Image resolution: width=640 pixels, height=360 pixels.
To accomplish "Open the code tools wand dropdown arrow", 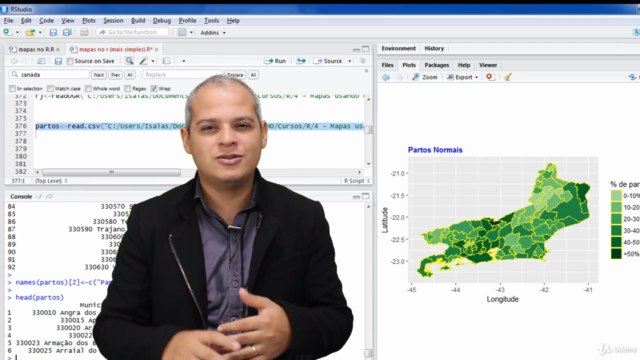I will 153,61.
